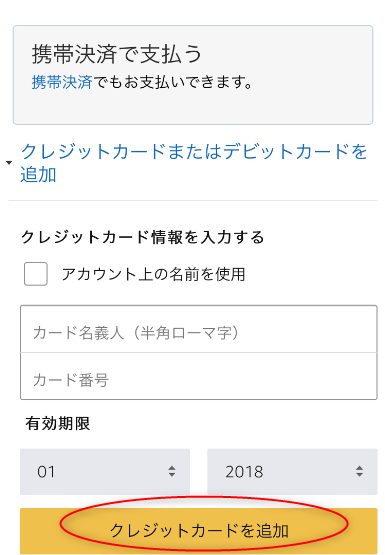The image size is (385, 555).
Task: Open the expiration year dropdown showing 2018
Action: [292, 471]
